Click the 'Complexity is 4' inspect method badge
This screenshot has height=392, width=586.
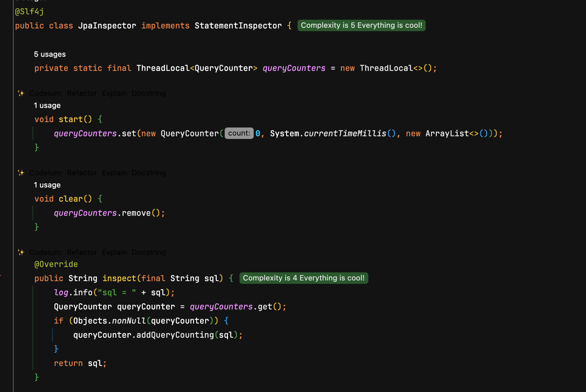pos(304,278)
